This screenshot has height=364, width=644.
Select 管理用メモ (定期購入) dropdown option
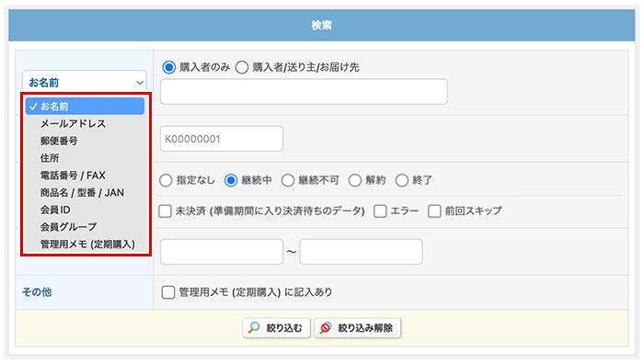tap(87, 245)
